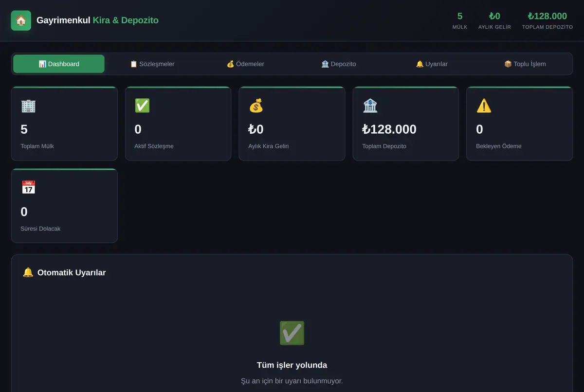This screenshot has width=584, height=392.
Task: Click the warning triangle icon on Bekleyen Ödeme card
Action: coord(484,106)
